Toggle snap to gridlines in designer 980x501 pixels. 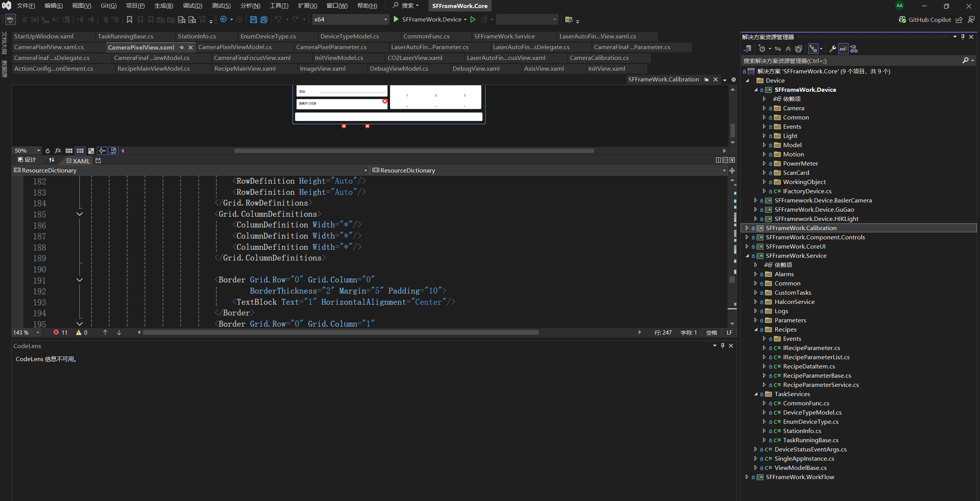[80, 151]
